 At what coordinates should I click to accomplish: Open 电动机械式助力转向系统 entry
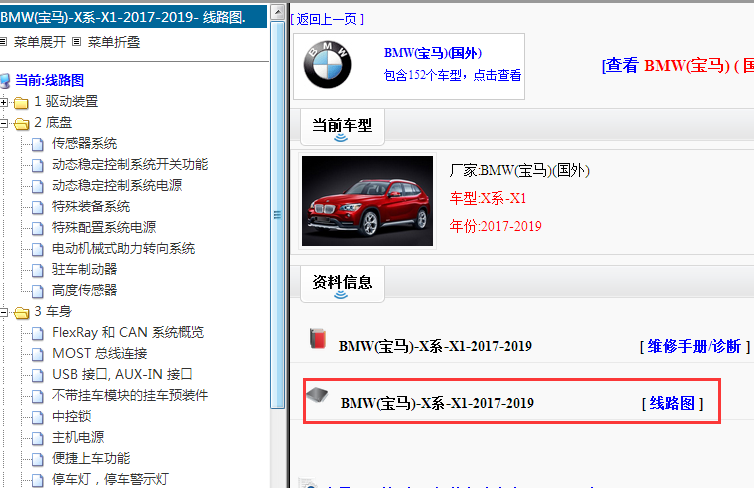pyautogui.click(x=124, y=249)
